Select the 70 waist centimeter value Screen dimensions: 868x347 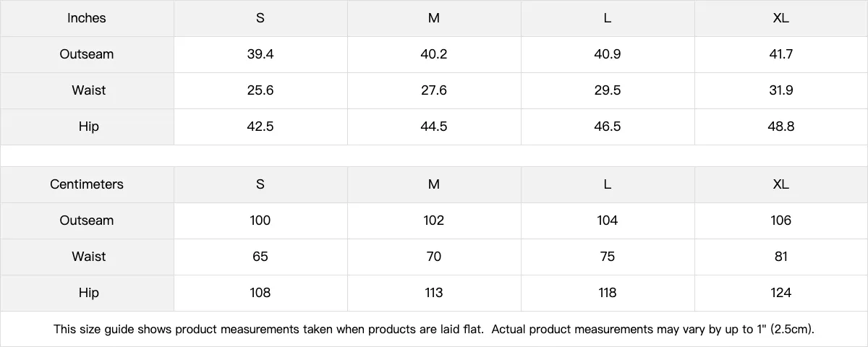434,257
